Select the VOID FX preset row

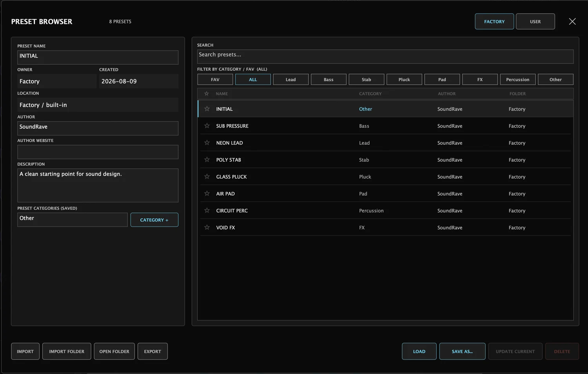tap(385, 227)
